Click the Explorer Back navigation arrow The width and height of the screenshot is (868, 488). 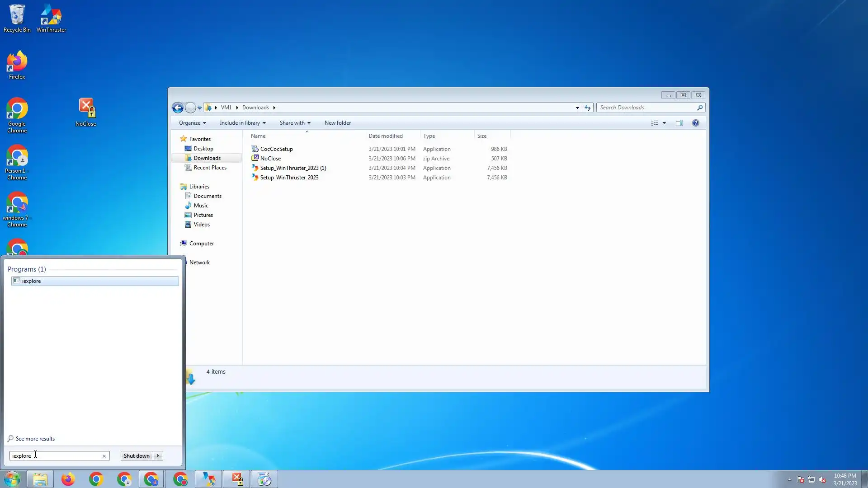(x=178, y=108)
